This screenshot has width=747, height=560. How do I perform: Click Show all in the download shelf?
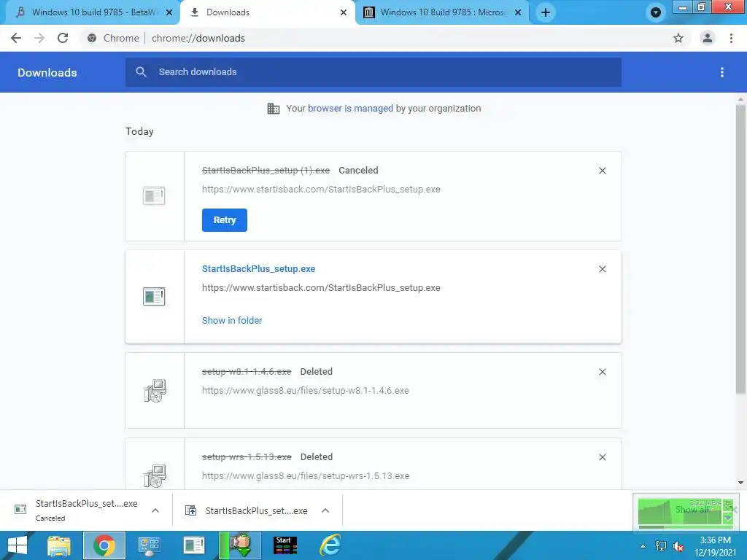click(x=692, y=510)
